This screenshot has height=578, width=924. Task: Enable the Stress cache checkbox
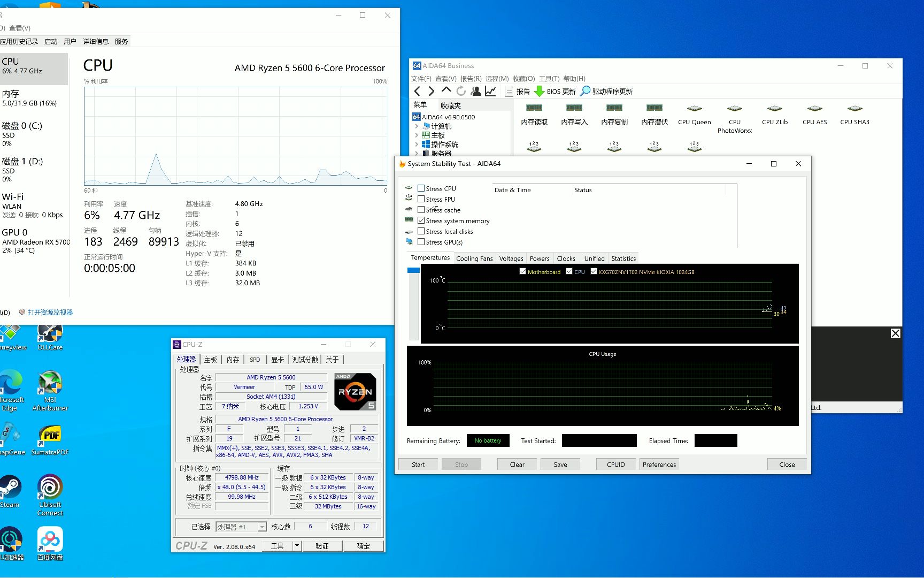[x=421, y=210]
